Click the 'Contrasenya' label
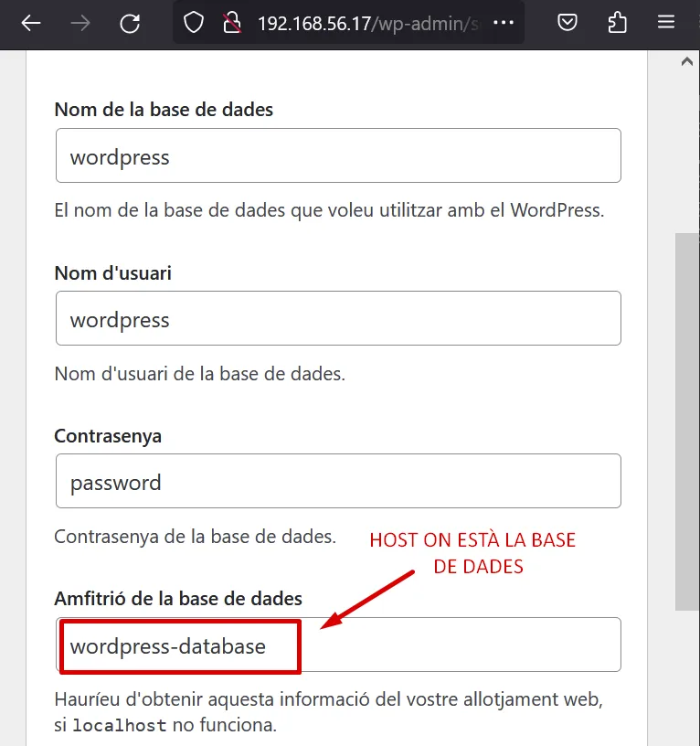The width and height of the screenshot is (700, 746). pyautogui.click(x=108, y=436)
